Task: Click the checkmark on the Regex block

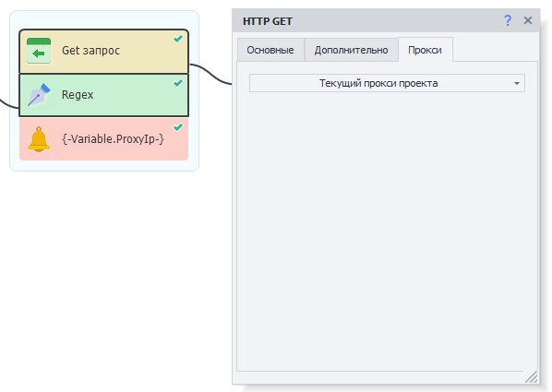Action: point(178,83)
